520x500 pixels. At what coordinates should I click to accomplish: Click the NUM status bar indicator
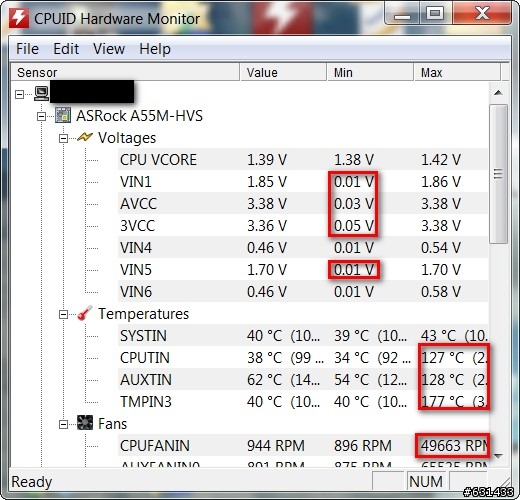click(x=426, y=481)
